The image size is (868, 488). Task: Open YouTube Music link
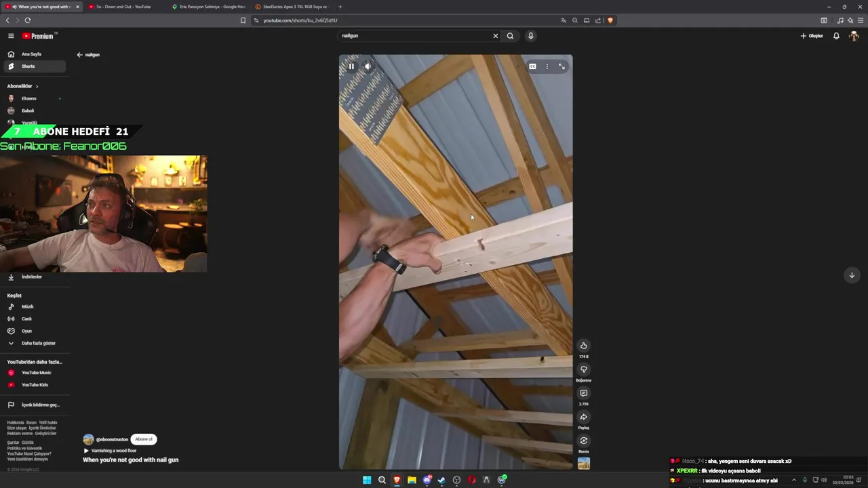(34, 373)
